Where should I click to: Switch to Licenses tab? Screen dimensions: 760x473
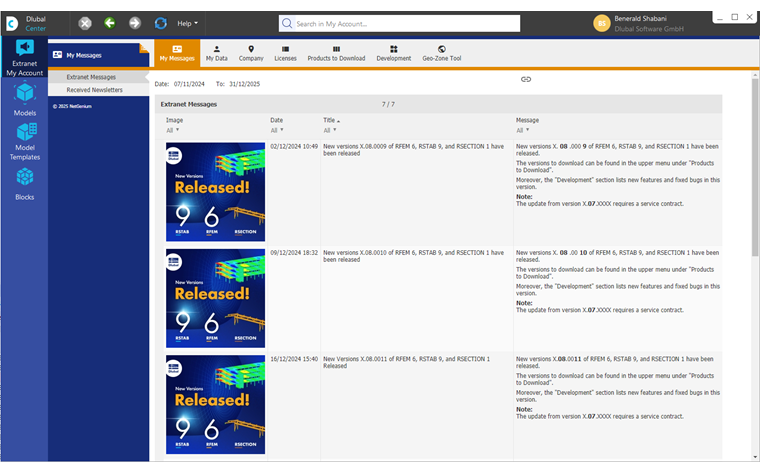[285, 53]
